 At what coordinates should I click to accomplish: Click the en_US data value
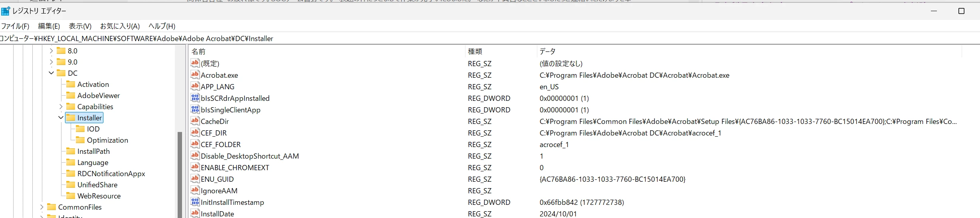tap(549, 86)
